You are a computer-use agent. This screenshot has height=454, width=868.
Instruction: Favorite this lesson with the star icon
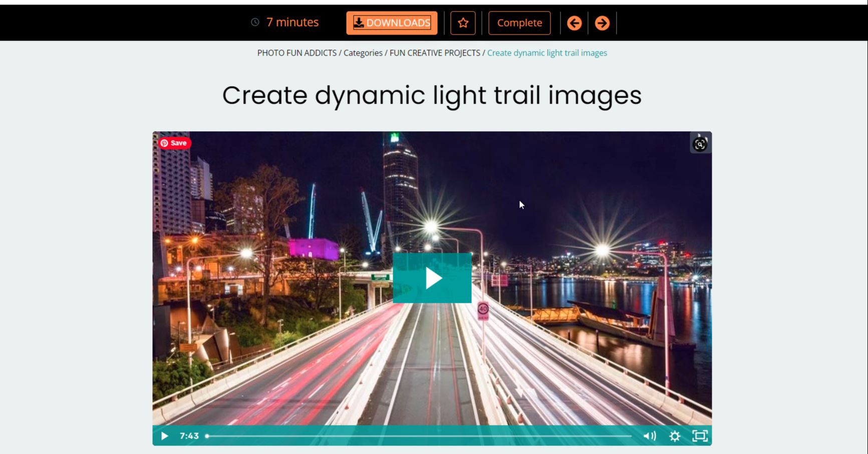(x=463, y=23)
